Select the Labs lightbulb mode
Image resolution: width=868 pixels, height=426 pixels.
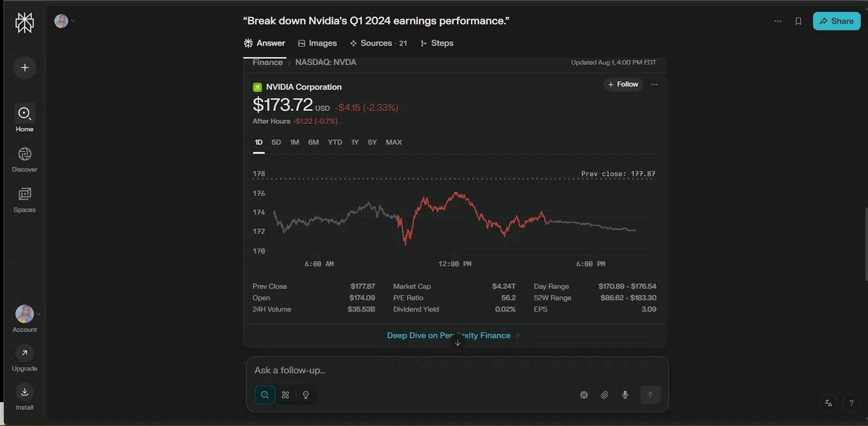coord(306,395)
